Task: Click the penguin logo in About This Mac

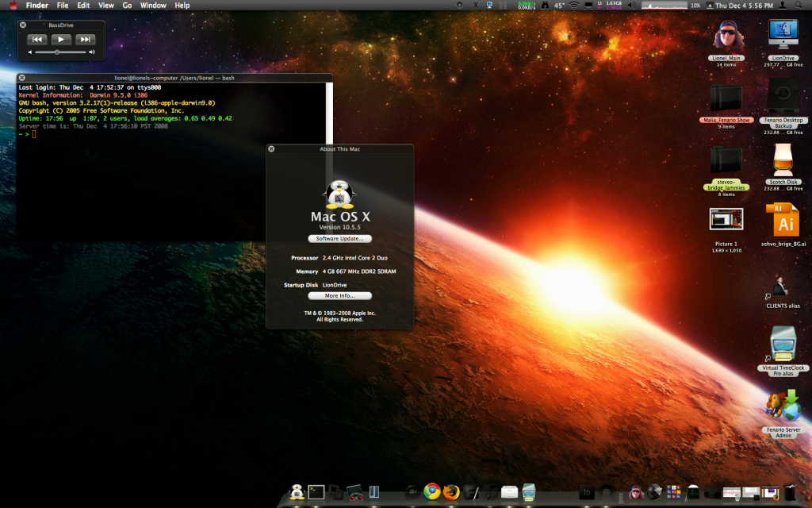Action: pyautogui.click(x=339, y=194)
